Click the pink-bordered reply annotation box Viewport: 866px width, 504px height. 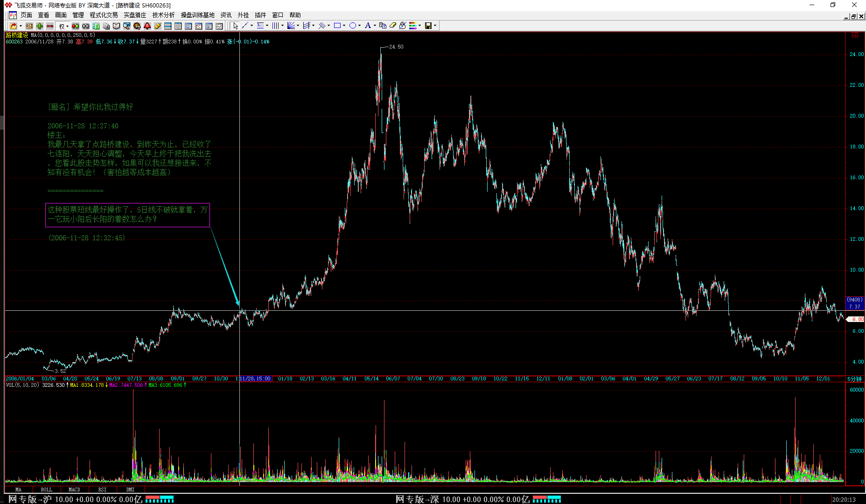pyautogui.click(x=127, y=215)
